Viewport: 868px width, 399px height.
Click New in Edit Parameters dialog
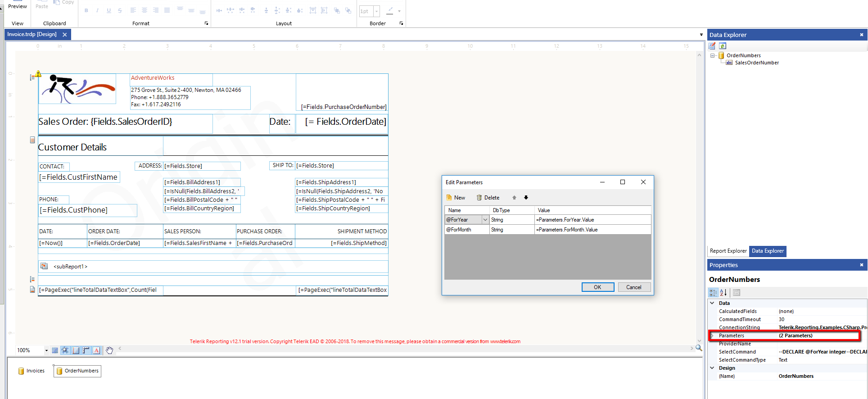point(456,198)
